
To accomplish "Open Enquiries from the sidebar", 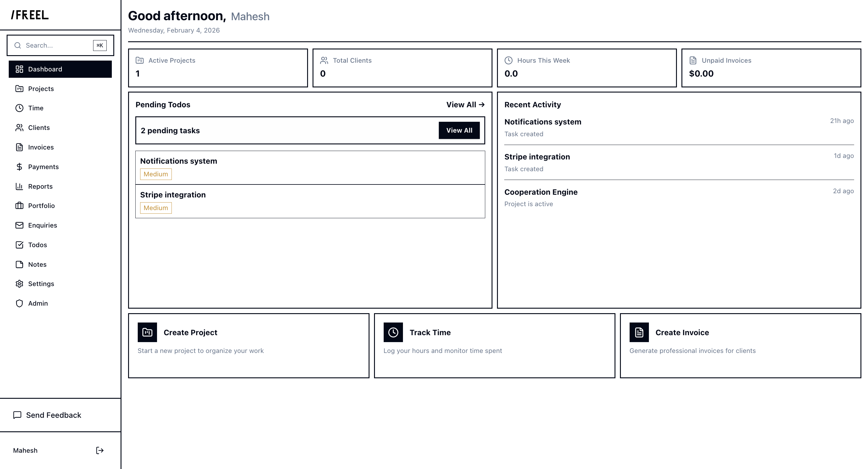I will [x=42, y=225].
